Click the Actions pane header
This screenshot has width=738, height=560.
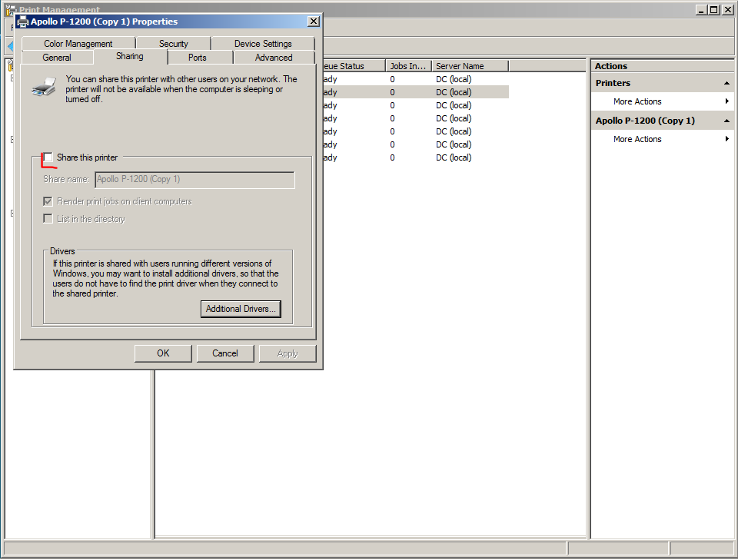663,66
